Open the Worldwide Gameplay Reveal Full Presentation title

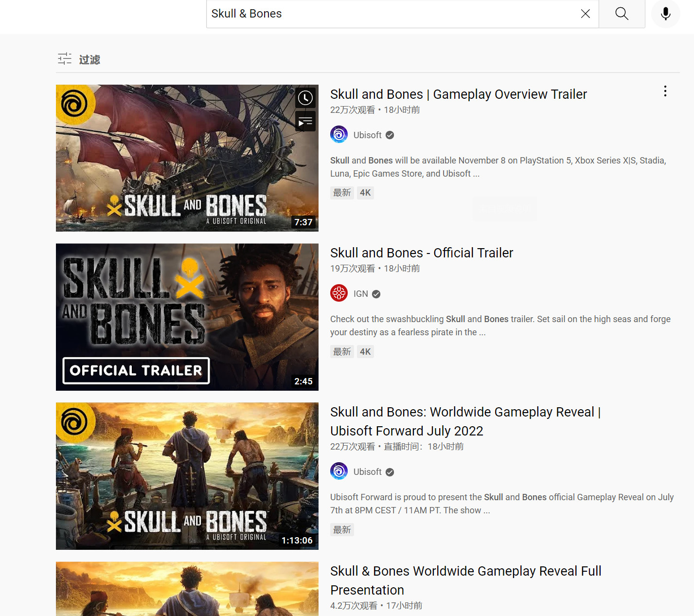pos(465,580)
